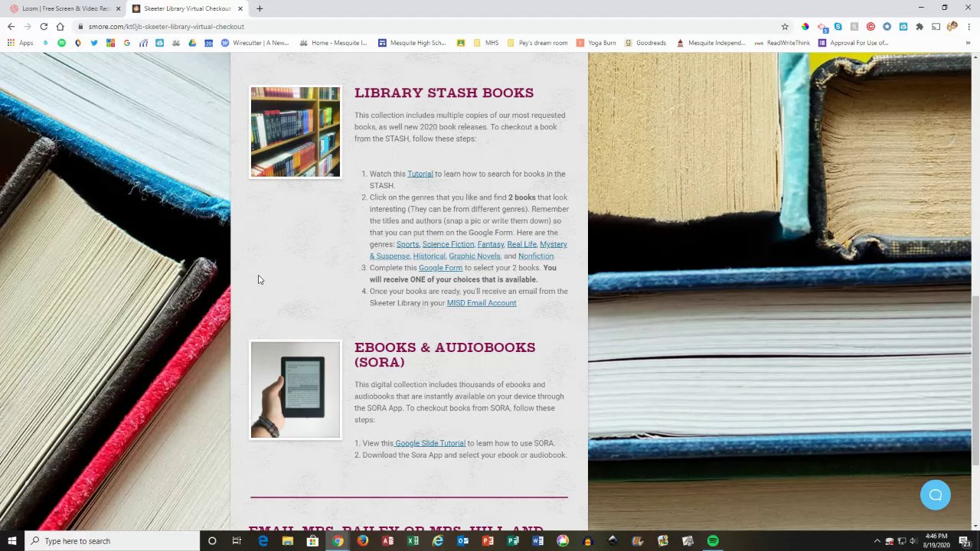Open Microsoft Store from the taskbar
Image resolution: width=980 pixels, height=551 pixels.
[312, 541]
